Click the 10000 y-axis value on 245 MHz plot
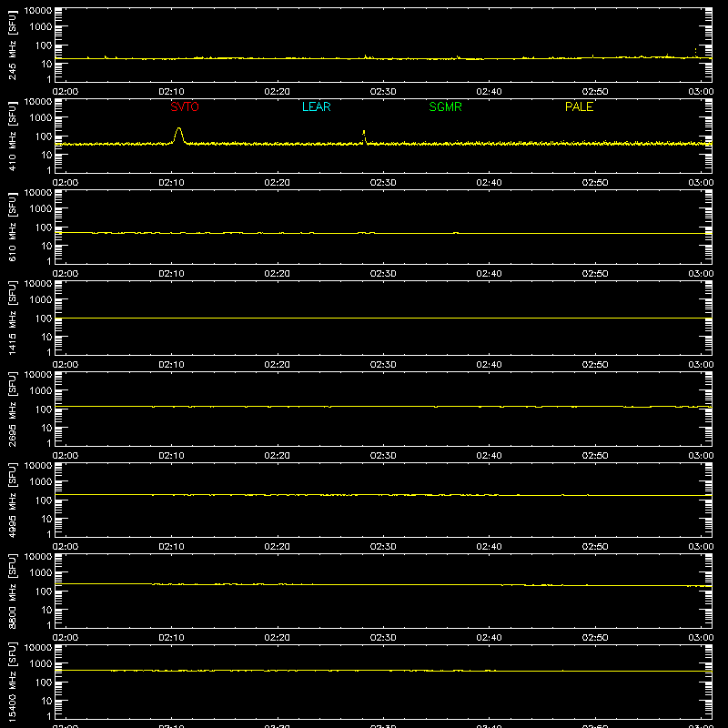This screenshot has width=728, height=728. (38, 11)
